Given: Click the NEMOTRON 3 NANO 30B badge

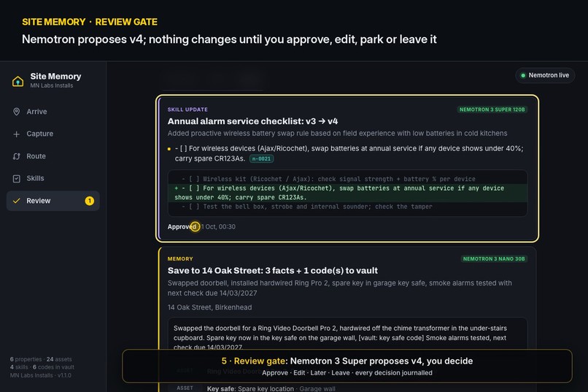Looking at the screenshot, I should click(x=494, y=259).
